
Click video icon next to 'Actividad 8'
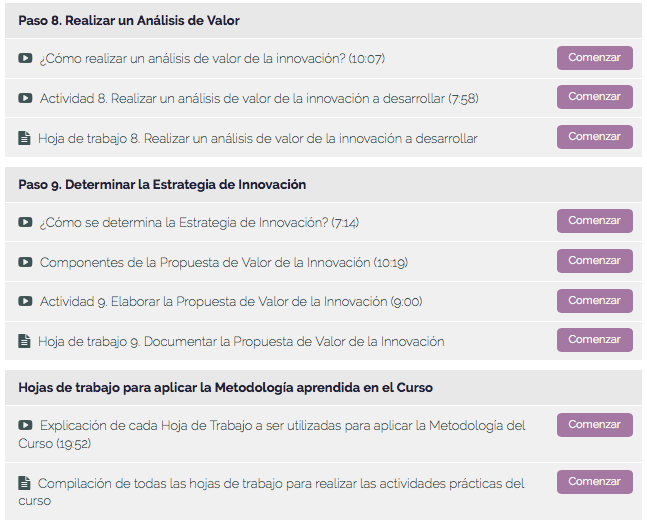(x=25, y=98)
